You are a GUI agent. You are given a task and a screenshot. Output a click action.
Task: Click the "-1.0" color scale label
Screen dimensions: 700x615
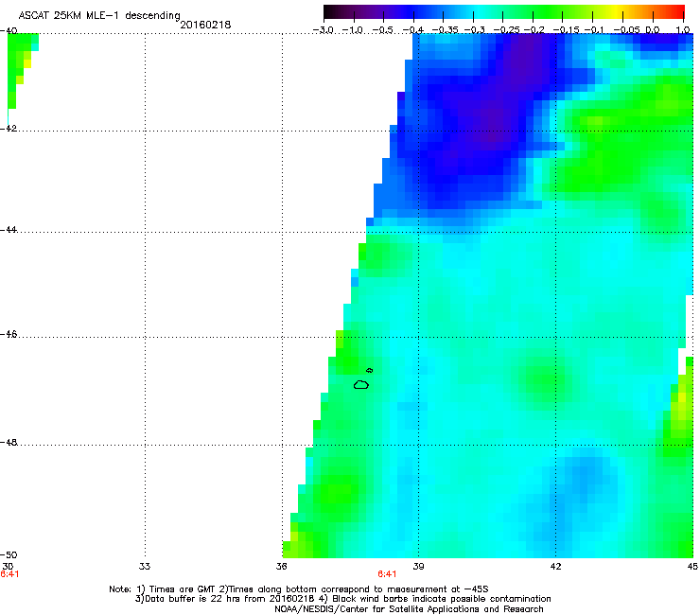[353, 30]
